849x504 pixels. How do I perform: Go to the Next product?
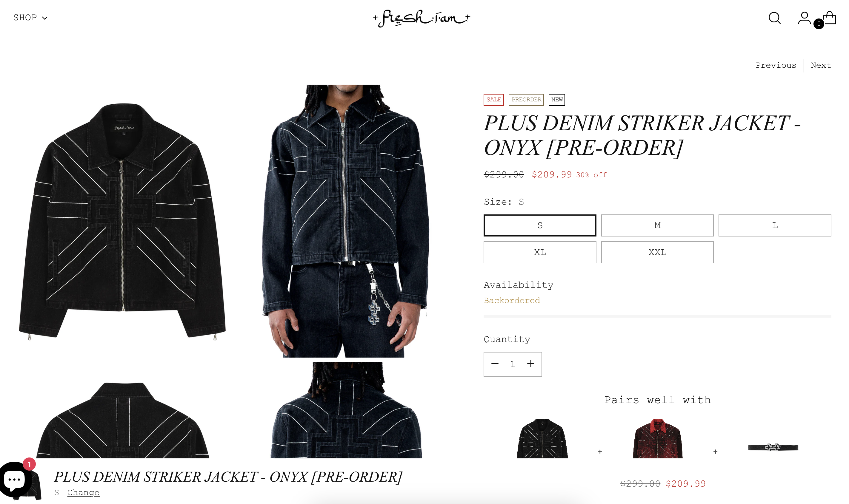click(820, 65)
